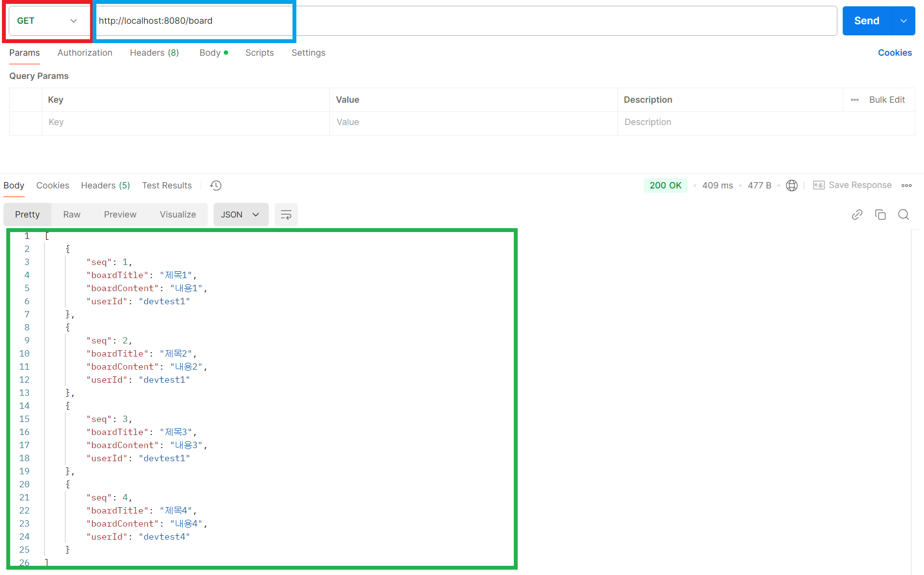Open the JSON format dropdown

point(241,215)
